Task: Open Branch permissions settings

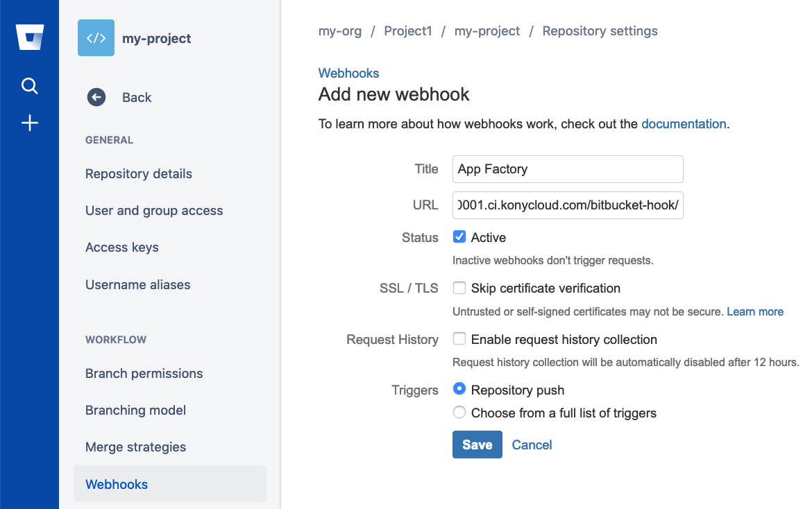Action: pyautogui.click(x=144, y=374)
